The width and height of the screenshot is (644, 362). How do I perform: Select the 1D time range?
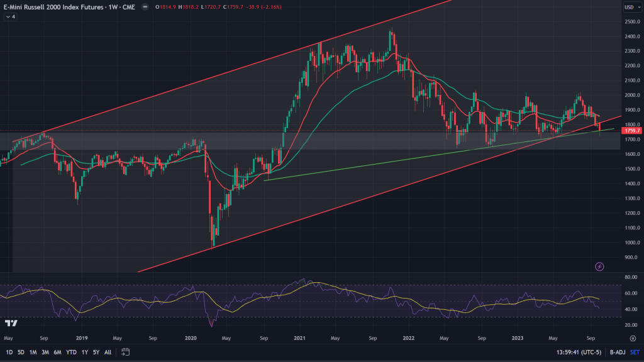(x=10, y=352)
